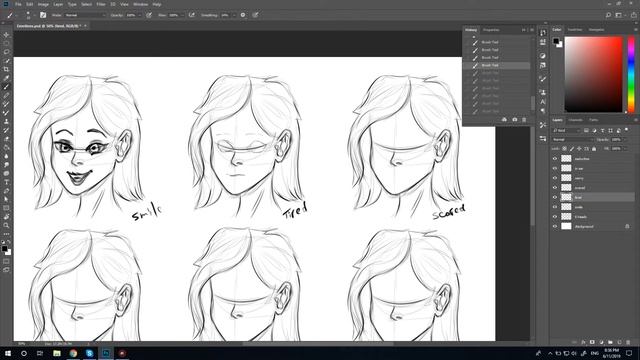Hide the Background layer
The image size is (640, 360).
coord(555,227)
